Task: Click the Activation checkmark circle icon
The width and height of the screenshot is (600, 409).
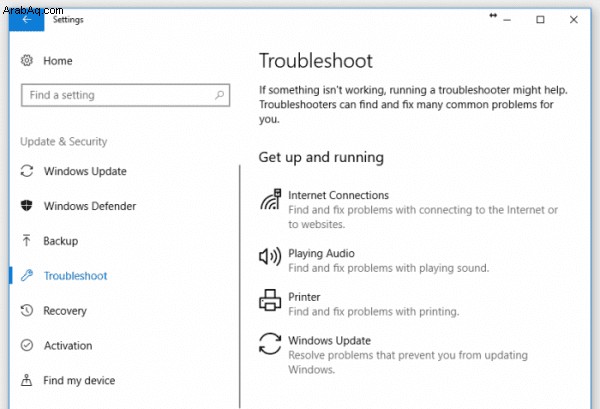Action: click(27, 345)
